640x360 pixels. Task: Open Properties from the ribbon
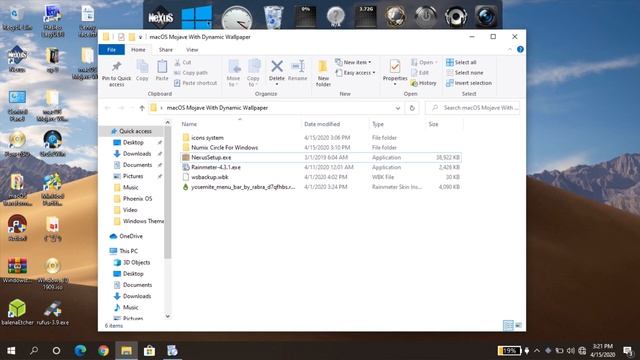(x=395, y=72)
